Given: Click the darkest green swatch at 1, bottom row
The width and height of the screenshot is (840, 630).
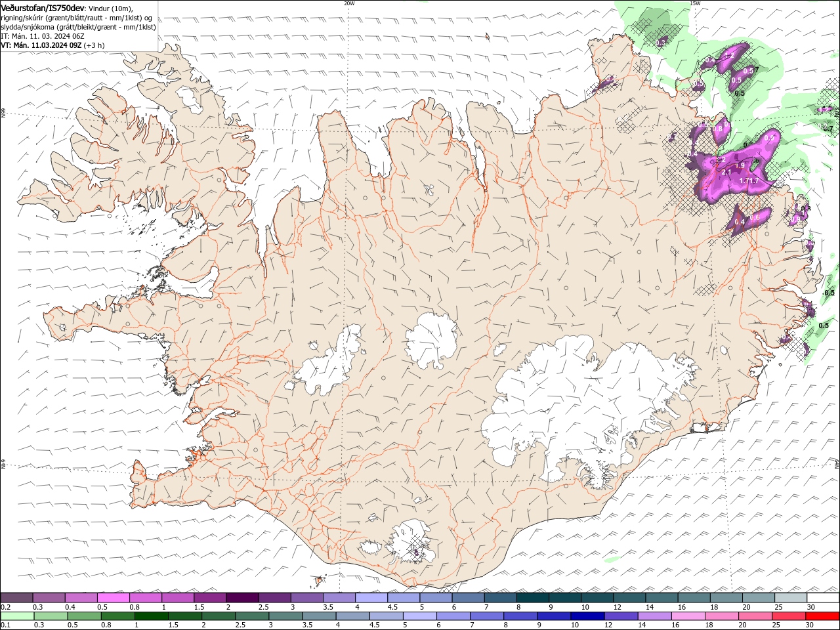Looking at the screenshot, I should 152,616.
